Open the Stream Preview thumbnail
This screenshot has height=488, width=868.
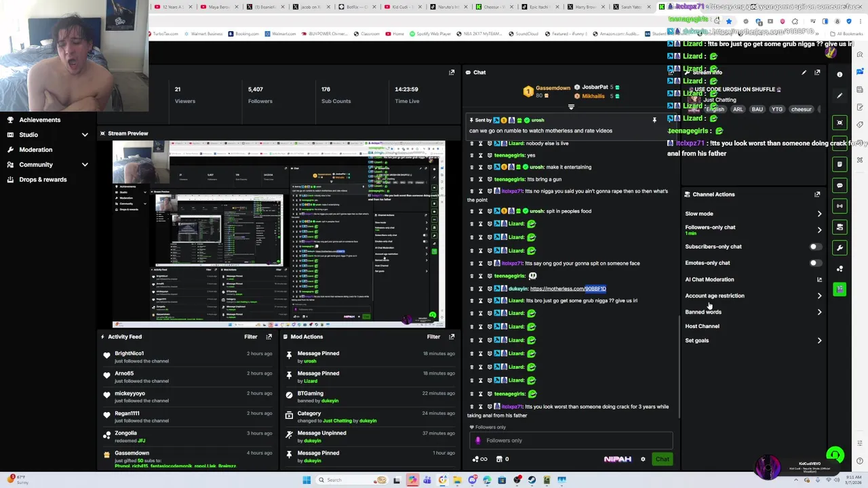pos(279,235)
